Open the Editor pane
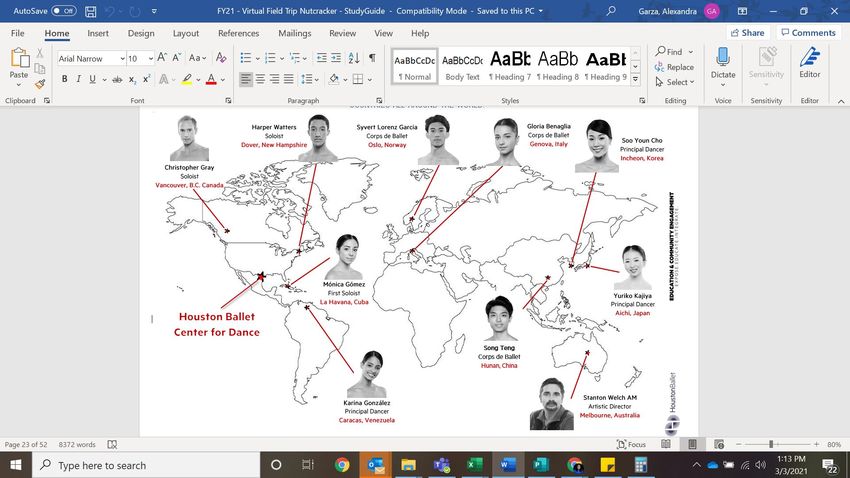The height and width of the screenshot is (478, 850). [x=809, y=63]
